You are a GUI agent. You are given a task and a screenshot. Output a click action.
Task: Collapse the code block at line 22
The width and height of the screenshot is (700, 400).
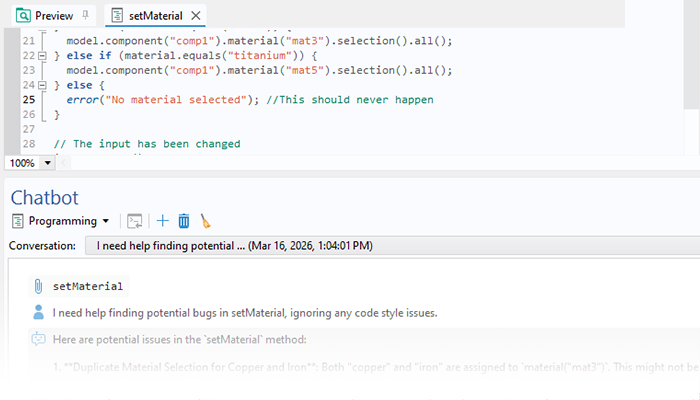(x=42, y=56)
